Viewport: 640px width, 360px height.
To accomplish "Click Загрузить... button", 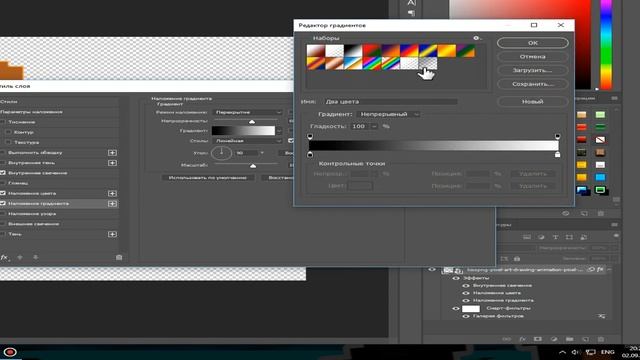I will 533,70.
